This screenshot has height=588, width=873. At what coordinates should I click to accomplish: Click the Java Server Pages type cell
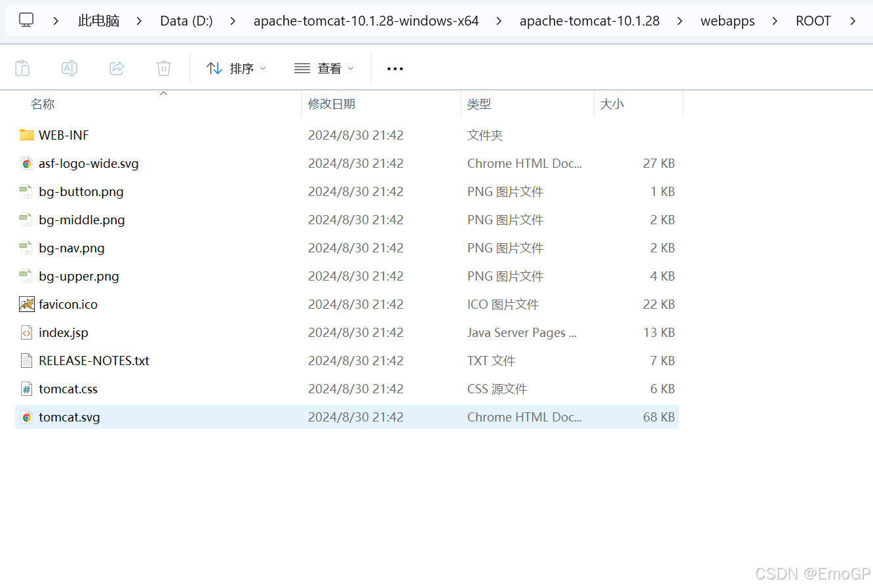522,332
